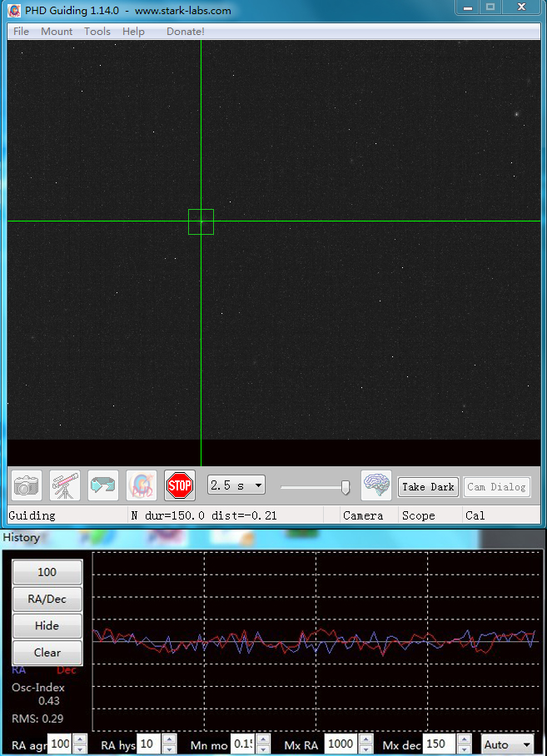Decrease RA hys with down arrow
This screenshot has width=547, height=756.
pyautogui.click(x=169, y=749)
